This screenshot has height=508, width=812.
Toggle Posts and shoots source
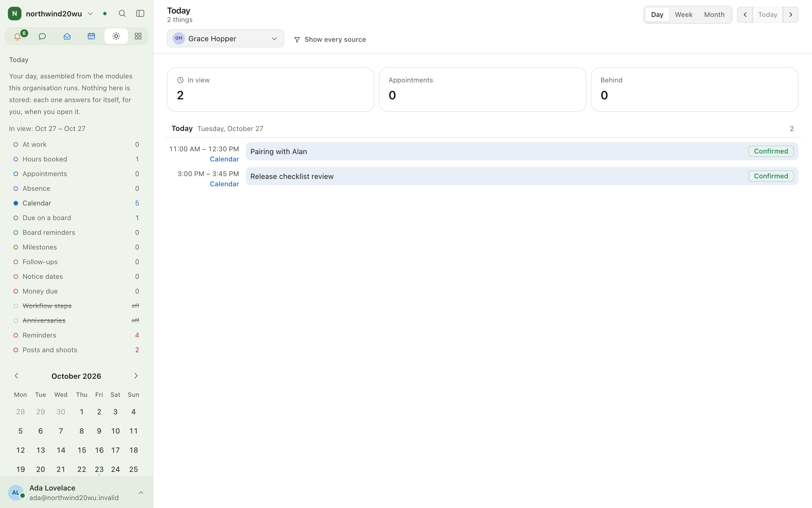76,350
